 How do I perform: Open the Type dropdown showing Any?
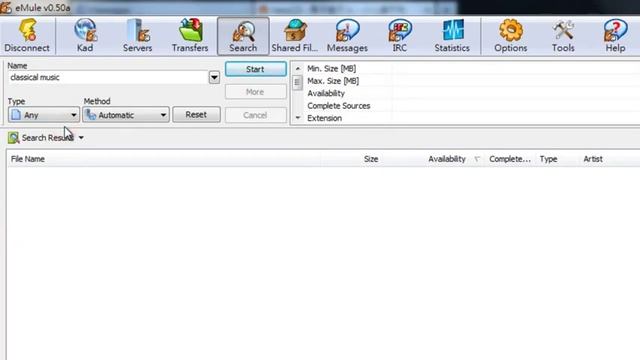click(x=44, y=115)
